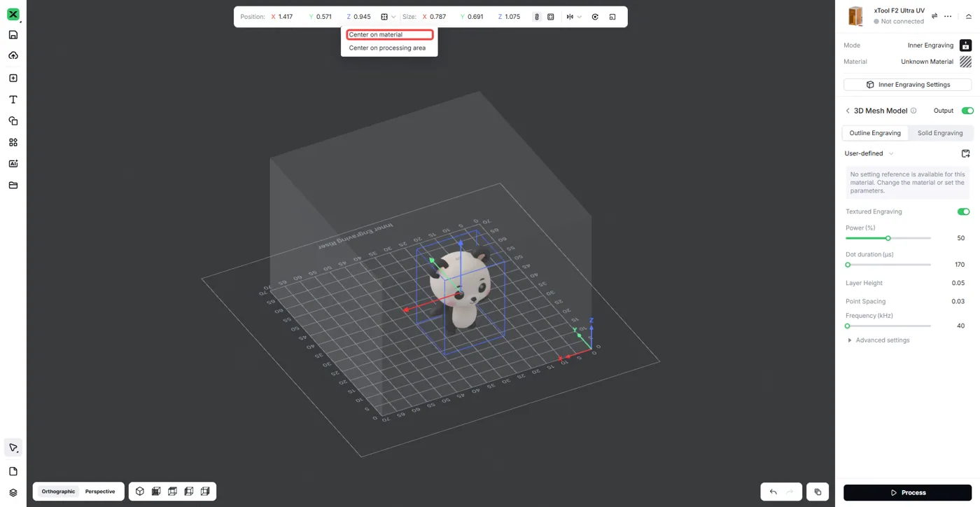Open the cloud upload icon
Viewport: 980px width, 507px height.
click(13, 55)
